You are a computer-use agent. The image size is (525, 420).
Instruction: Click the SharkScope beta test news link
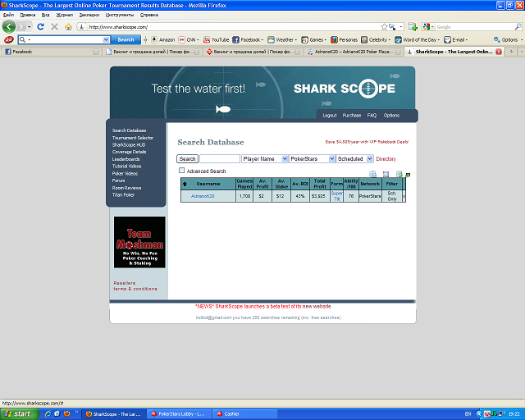click(x=262, y=307)
